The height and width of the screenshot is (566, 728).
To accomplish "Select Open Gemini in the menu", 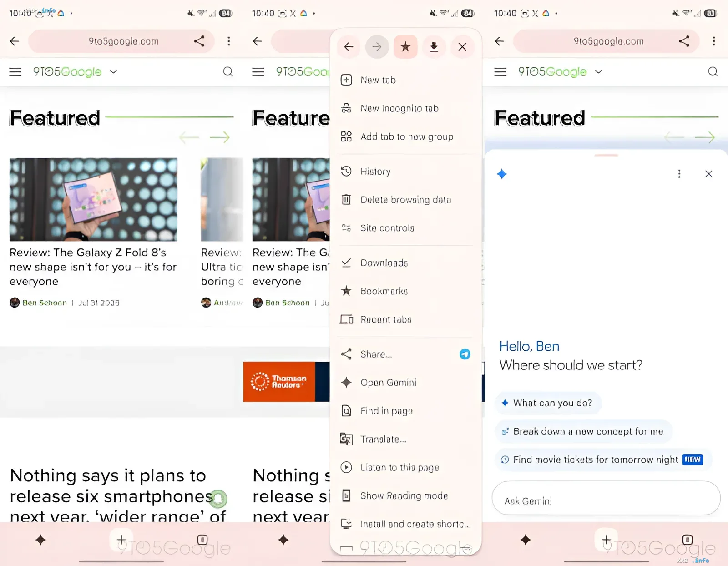I will pos(405,383).
